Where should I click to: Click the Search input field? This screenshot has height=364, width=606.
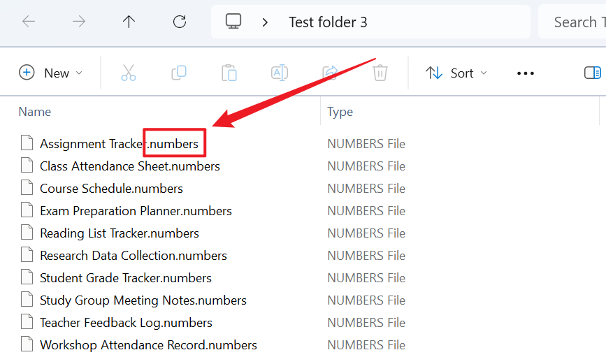575,22
